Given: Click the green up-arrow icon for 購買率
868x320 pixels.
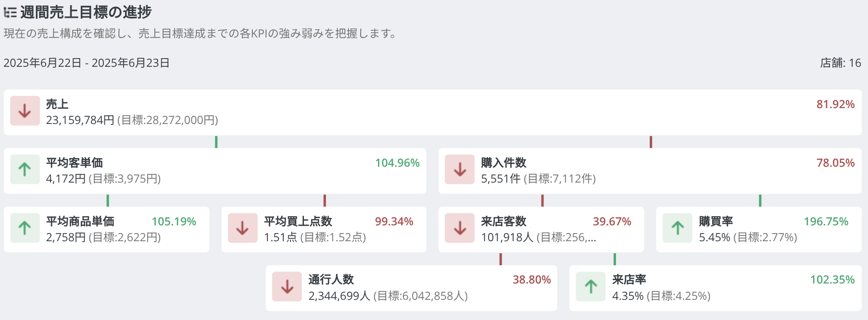Looking at the screenshot, I should (678, 228).
